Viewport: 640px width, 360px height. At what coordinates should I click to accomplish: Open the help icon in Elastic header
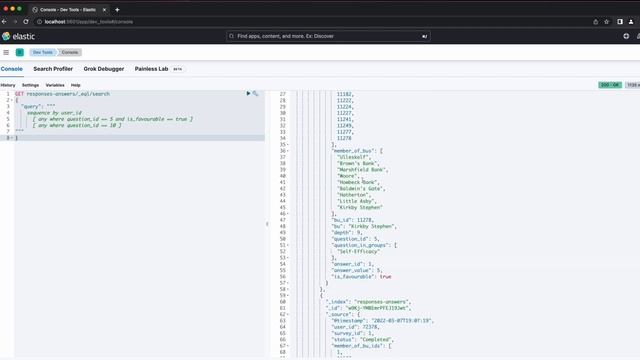[626, 36]
